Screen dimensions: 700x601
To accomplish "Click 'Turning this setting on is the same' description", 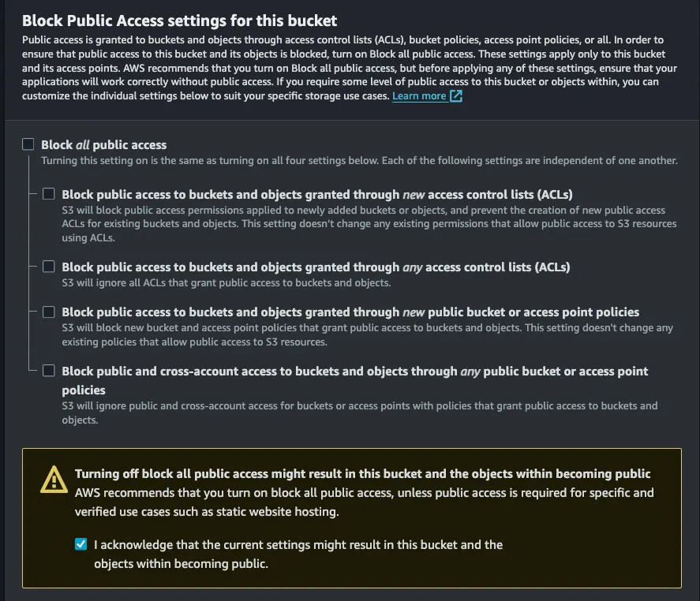I will [359, 160].
